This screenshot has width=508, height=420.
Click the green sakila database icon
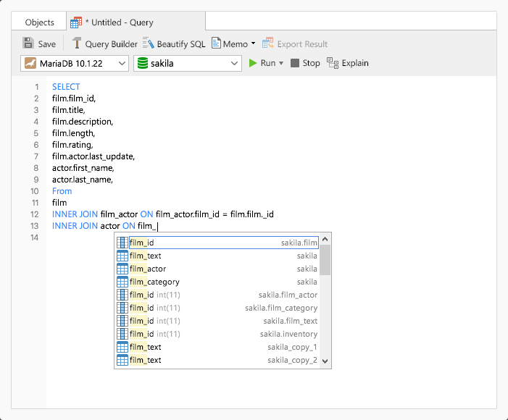click(143, 63)
